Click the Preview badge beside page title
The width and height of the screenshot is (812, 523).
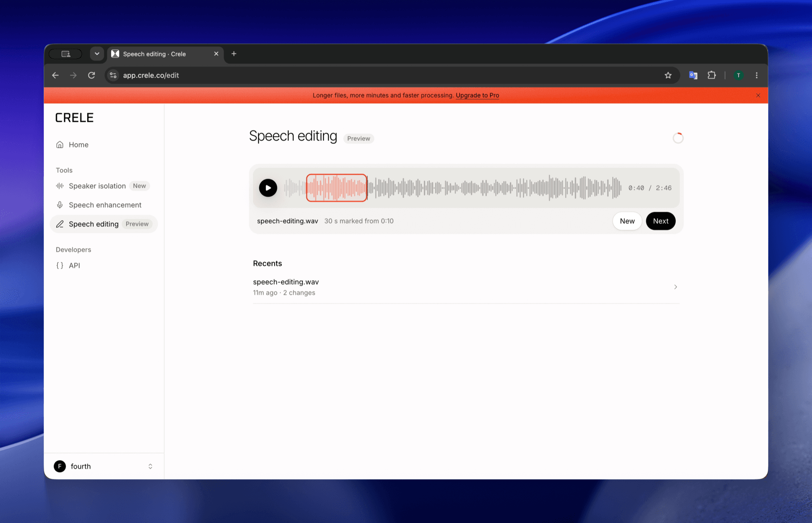point(358,138)
